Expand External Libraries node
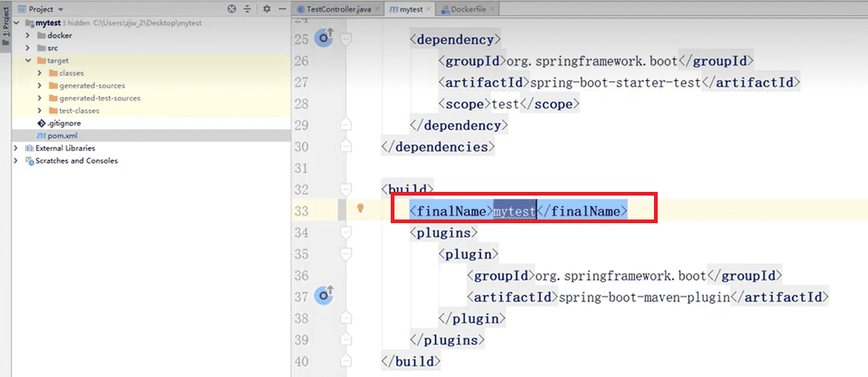This screenshot has height=377, width=868. [16, 148]
